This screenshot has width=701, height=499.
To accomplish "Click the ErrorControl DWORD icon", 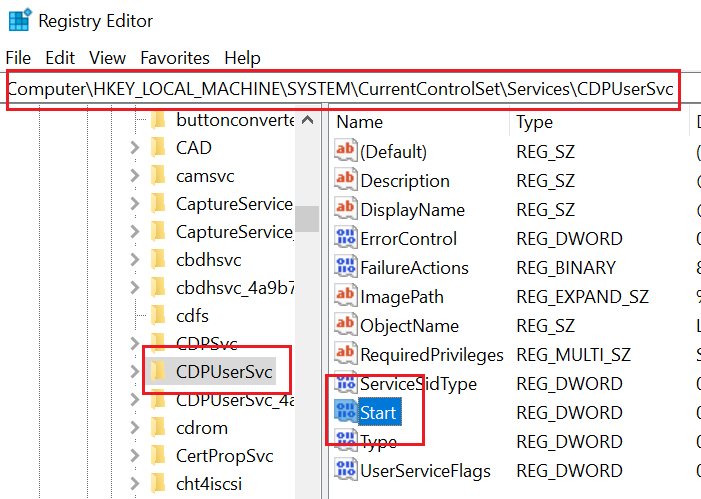I will 346,237.
